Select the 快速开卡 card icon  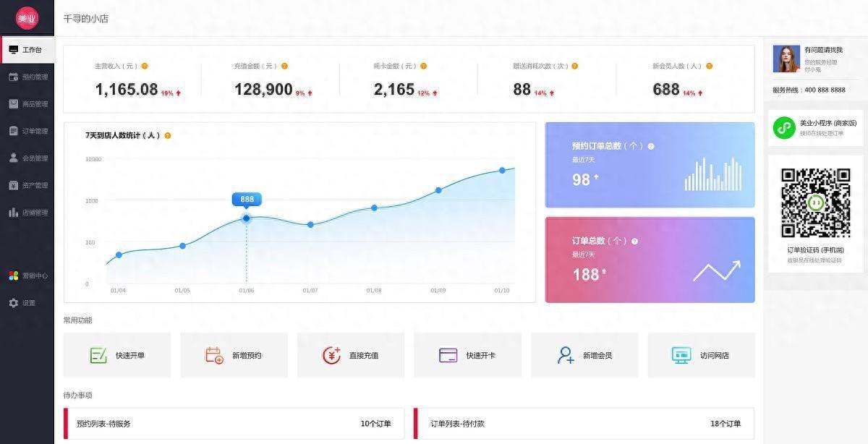click(x=448, y=355)
